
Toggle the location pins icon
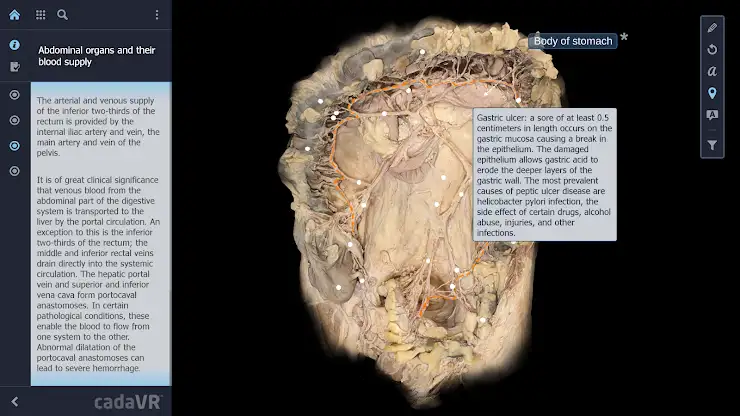point(712,93)
